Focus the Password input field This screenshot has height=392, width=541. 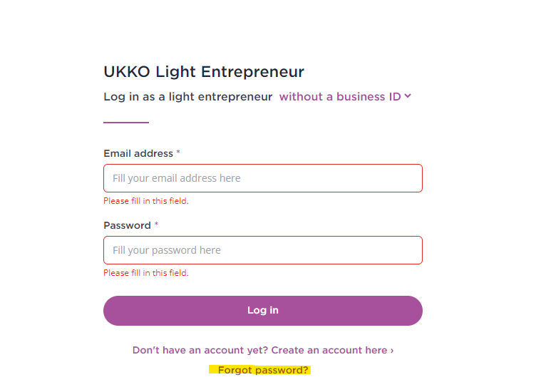263,250
